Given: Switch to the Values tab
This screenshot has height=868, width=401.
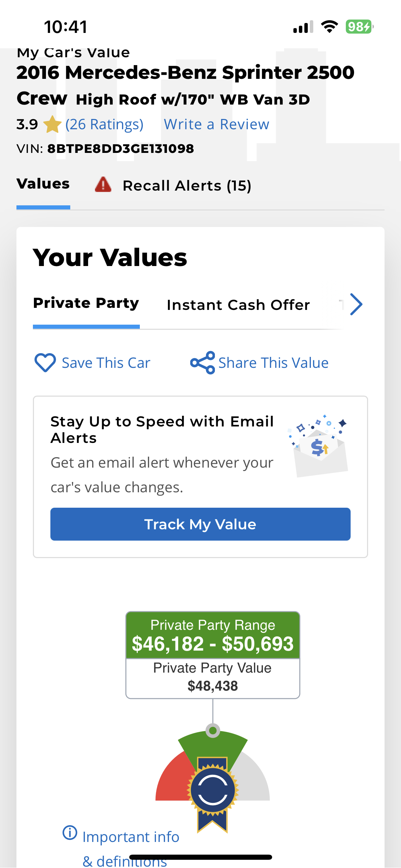Looking at the screenshot, I should (x=43, y=184).
